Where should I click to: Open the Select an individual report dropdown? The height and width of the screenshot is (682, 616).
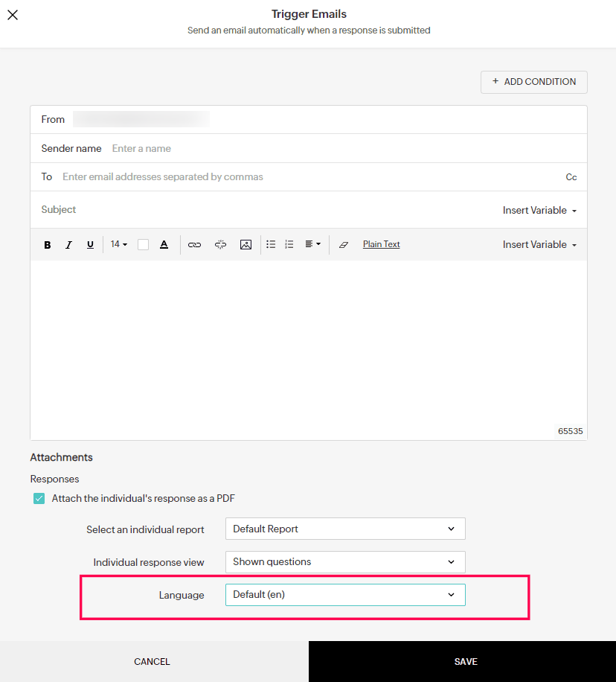345,529
